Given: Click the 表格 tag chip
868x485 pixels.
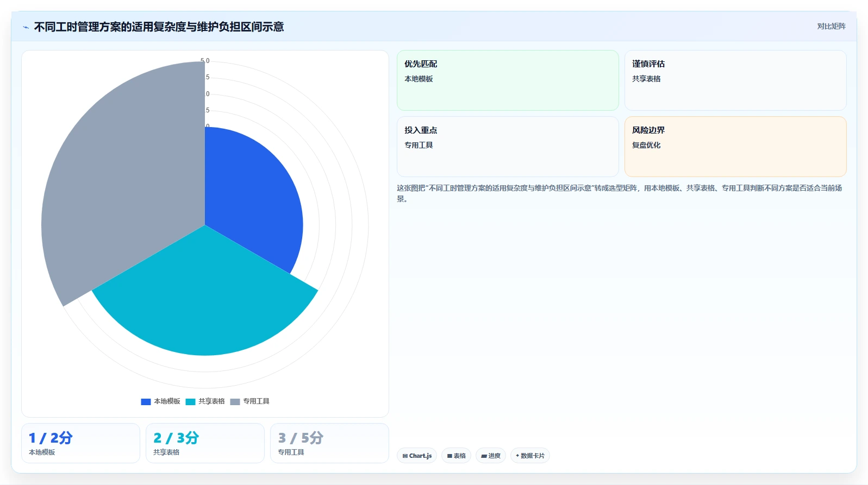Looking at the screenshot, I should click(x=456, y=456).
